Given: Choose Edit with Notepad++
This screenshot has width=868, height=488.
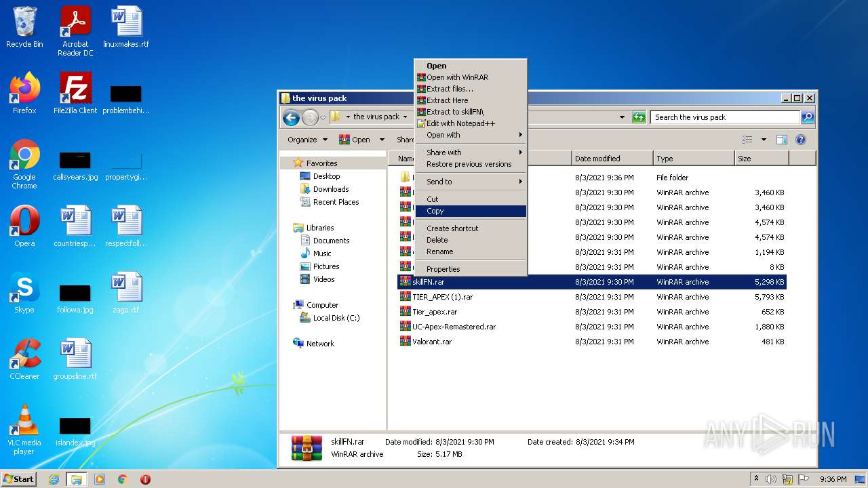Looking at the screenshot, I should point(471,123).
